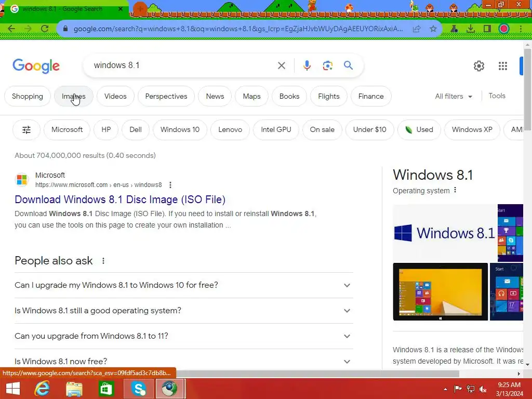The width and height of the screenshot is (532, 399).
Task: Open the Windows 8.1 logo image
Action: pos(445,233)
